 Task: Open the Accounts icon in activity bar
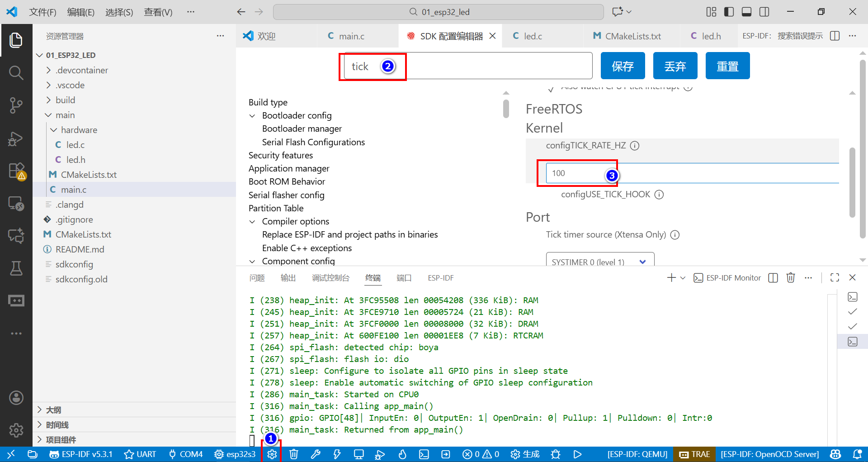pyautogui.click(x=16, y=398)
